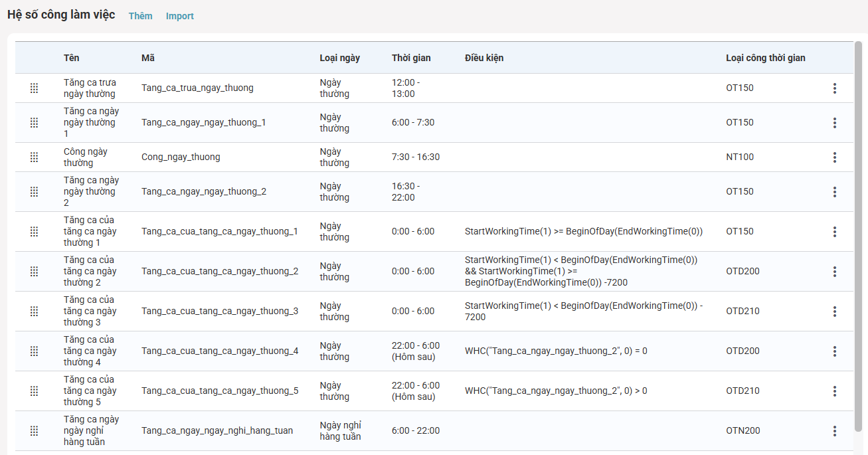Viewport: 868px width, 455px height.
Task: Open kebab menu for Tang_ca_ngay_ngay_thuong_1 row
Action: (835, 123)
